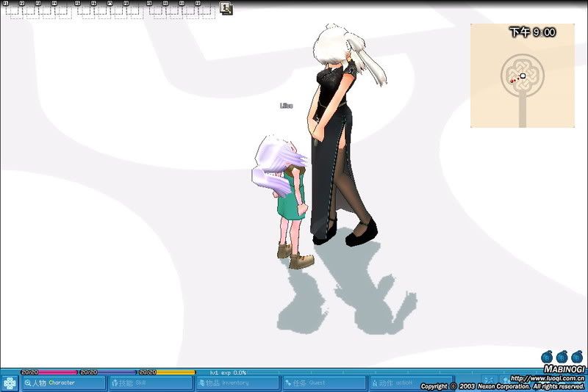This screenshot has width=588, height=392.
Task: Click the hotkey bar page switch icon
Action: tap(226, 9)
